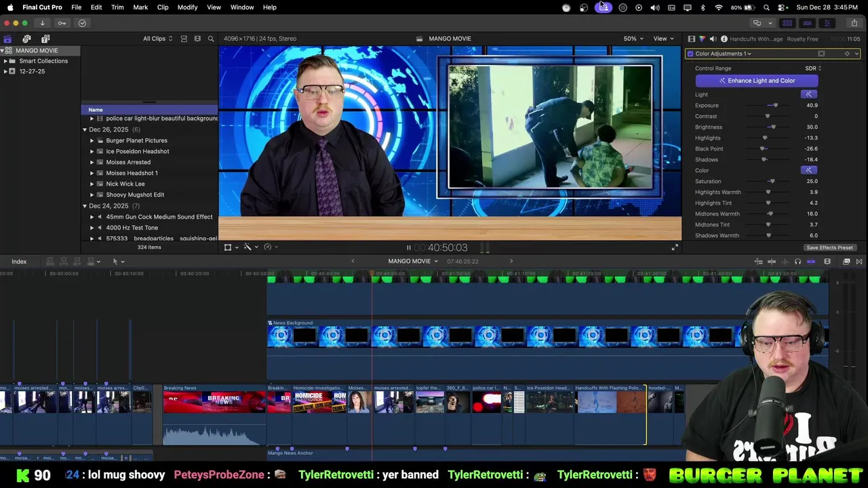Click the Saturation slider handle
This screenshot has width=868, height=488.
(x=772, y=181)
